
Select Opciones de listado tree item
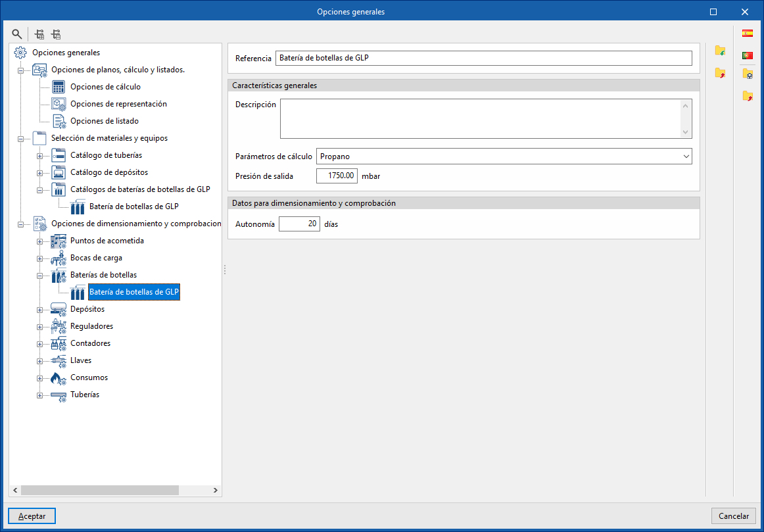105,121
